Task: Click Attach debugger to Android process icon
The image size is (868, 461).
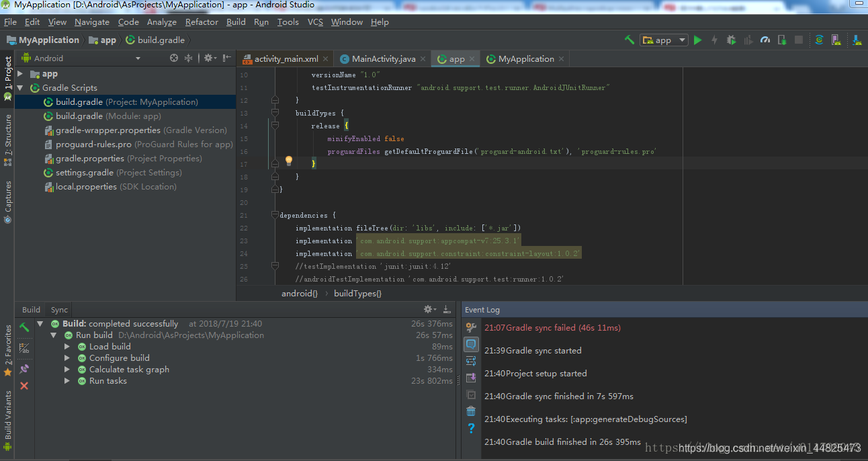Action: 781,40
